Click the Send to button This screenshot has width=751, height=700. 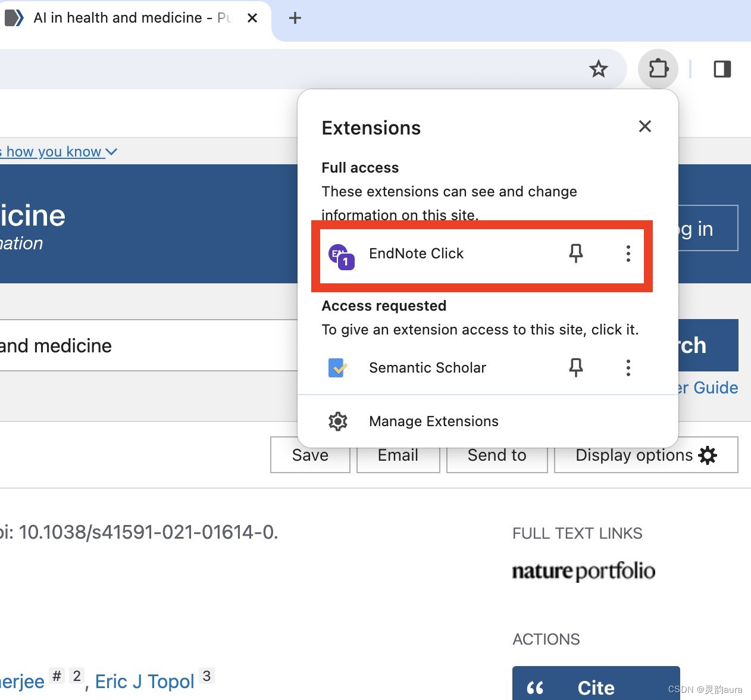pyautogui.click(x=497, y=455)
